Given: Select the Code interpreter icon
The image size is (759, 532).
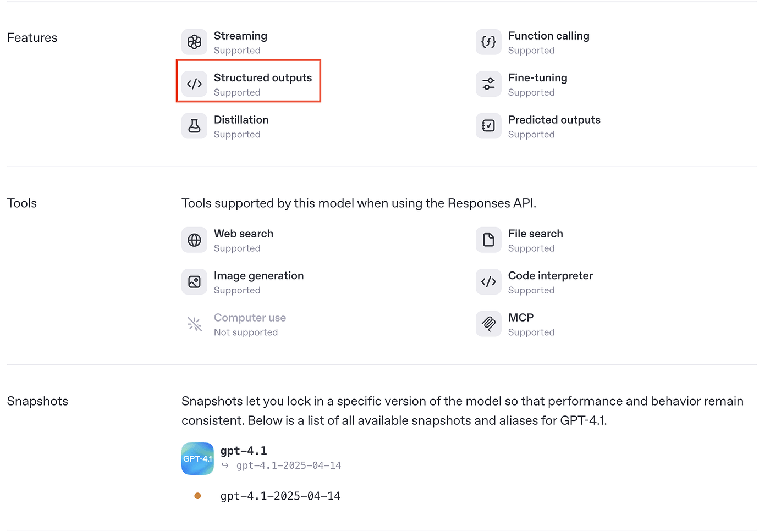Looking at the screenshot, I should (488, 281).
